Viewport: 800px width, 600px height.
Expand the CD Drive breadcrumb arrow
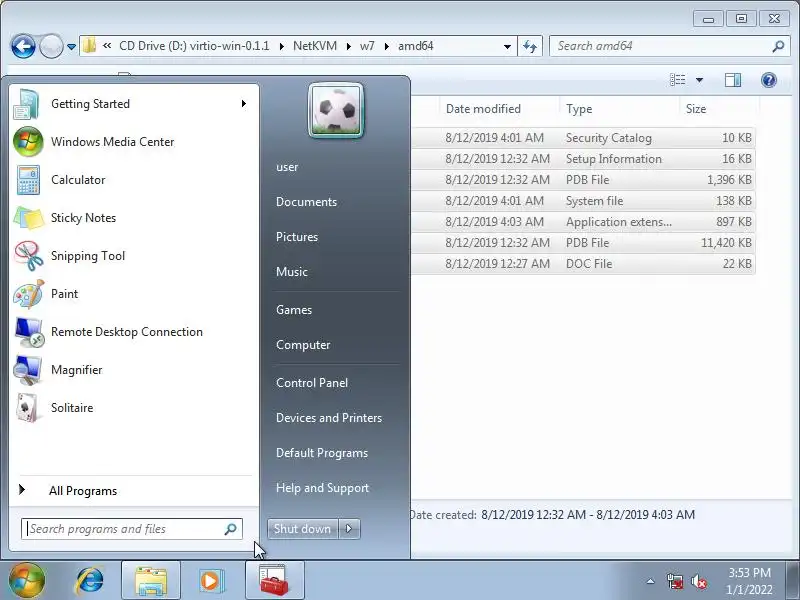[x=282, y=46]
